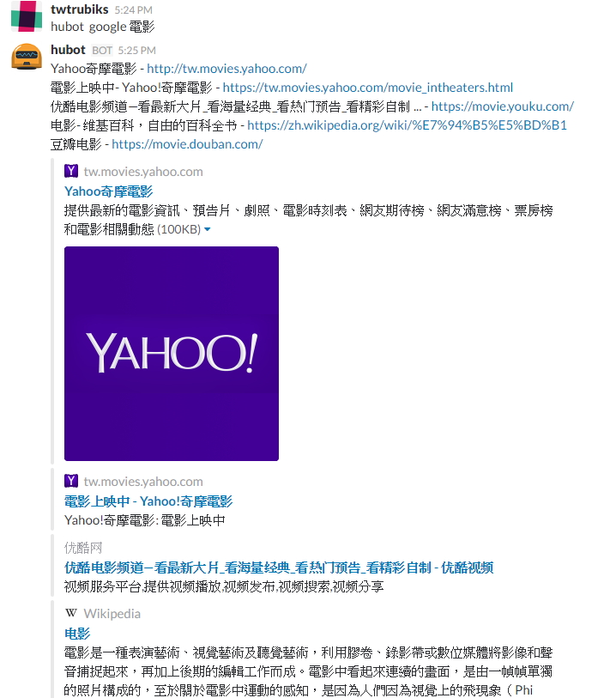Click twtrubiks username
This screenshot has height=698, width=616.
point(80,9)
